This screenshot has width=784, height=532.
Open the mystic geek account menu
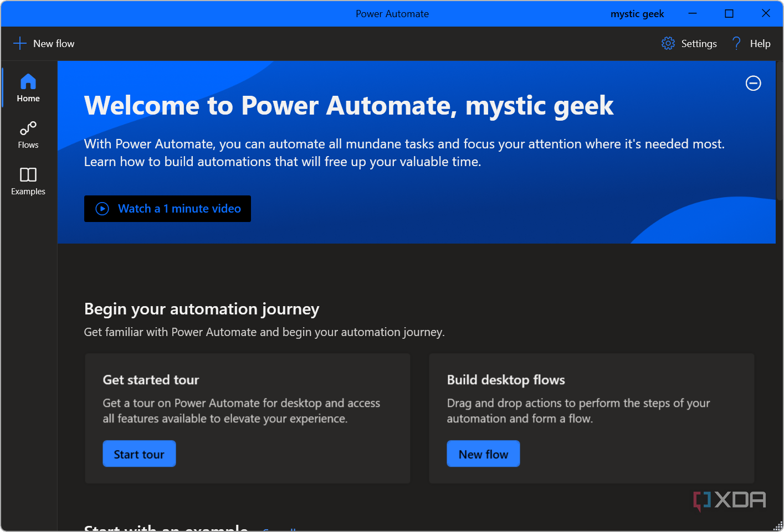pyautogui.click(x=637, y=14)
